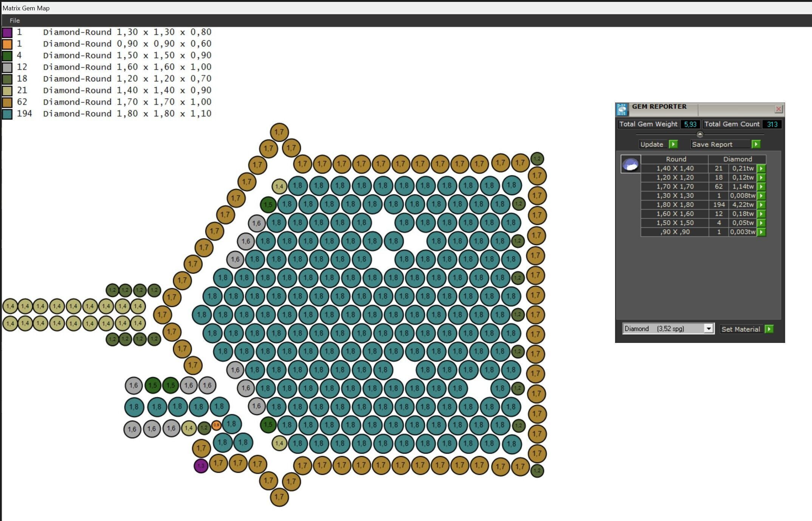The height and width of the screenshot is (521, 812).
Task: Close the Gem Reporter panel
Action: click(778, 109)
